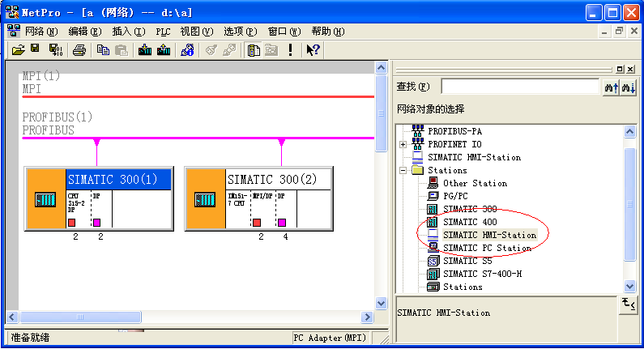The height and width of the screenshot is (349, 644).
Task: Click the magenta DP node in SIMATIC 300(2)
Action: (282, 223)
